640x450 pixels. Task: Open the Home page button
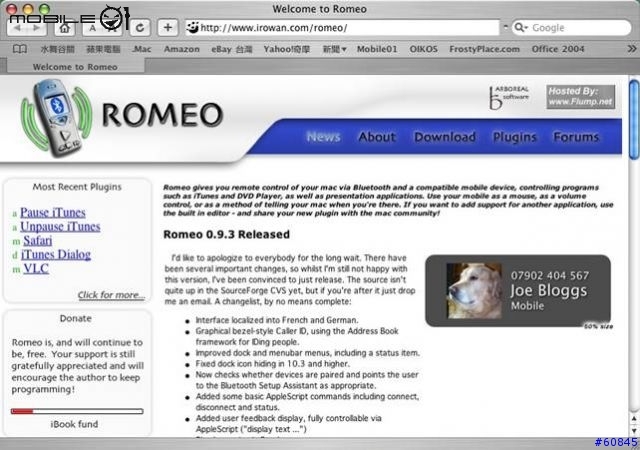click(64, 28)
